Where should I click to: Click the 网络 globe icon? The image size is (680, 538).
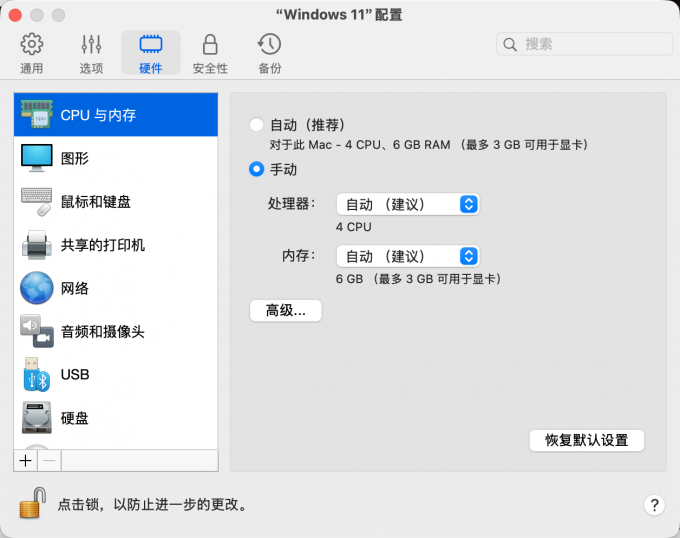(37, 288)
